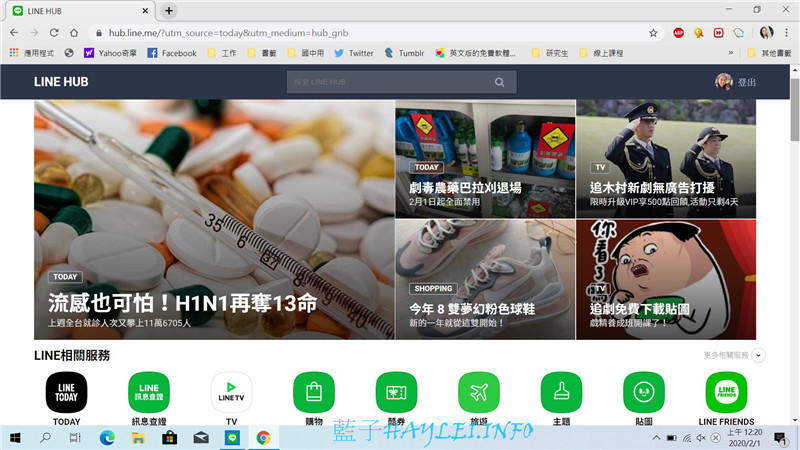800x450 pixels.
Task: Go to the browser home page
Action: coord(74,33)
